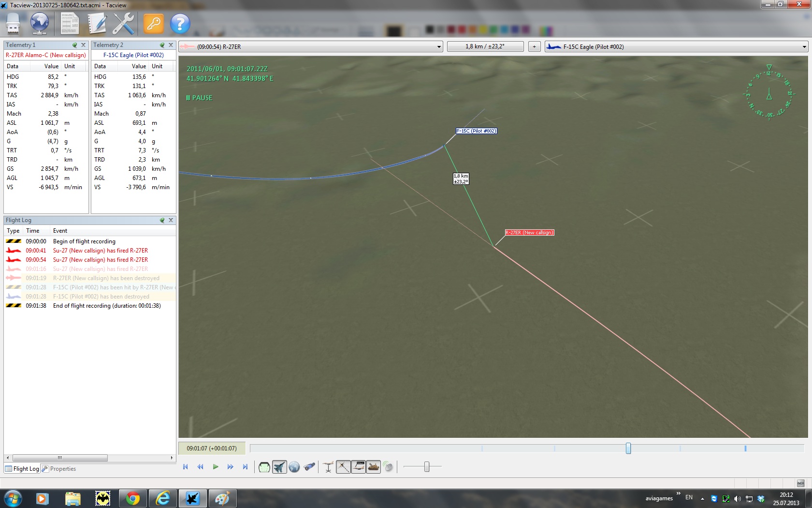This screenshot has width=812, height=508.
Task: Click the Telemetry 1 green dock icon
Action: click(75, 45)
